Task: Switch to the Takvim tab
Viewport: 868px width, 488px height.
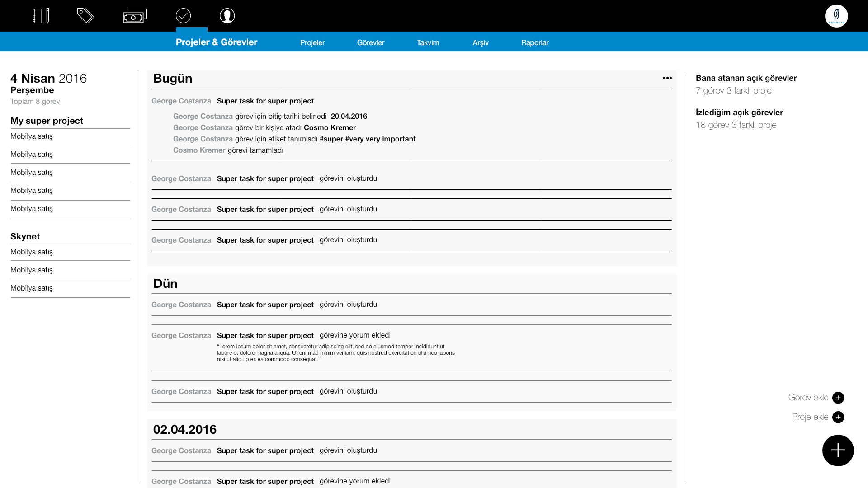Action: 427,42
